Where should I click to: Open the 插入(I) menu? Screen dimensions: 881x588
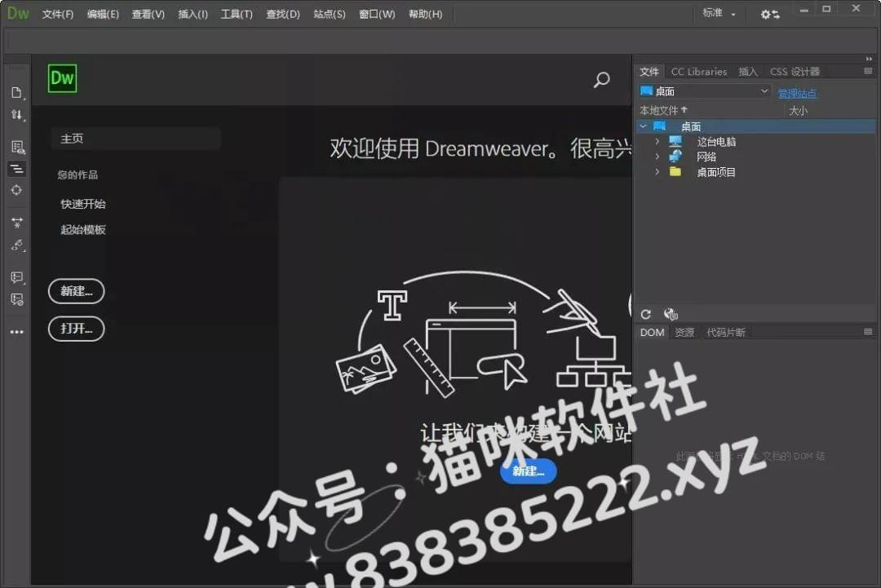coord(193,14)
